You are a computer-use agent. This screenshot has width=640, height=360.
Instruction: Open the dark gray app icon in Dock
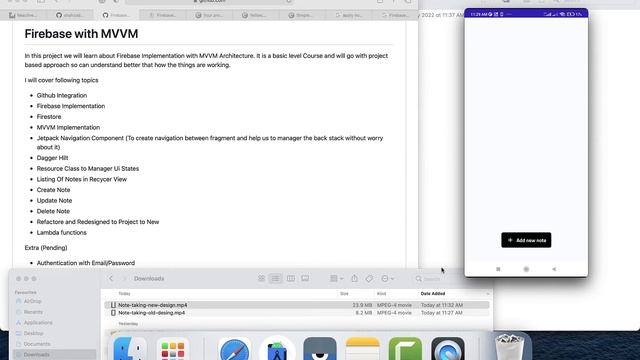coord(320,349)
